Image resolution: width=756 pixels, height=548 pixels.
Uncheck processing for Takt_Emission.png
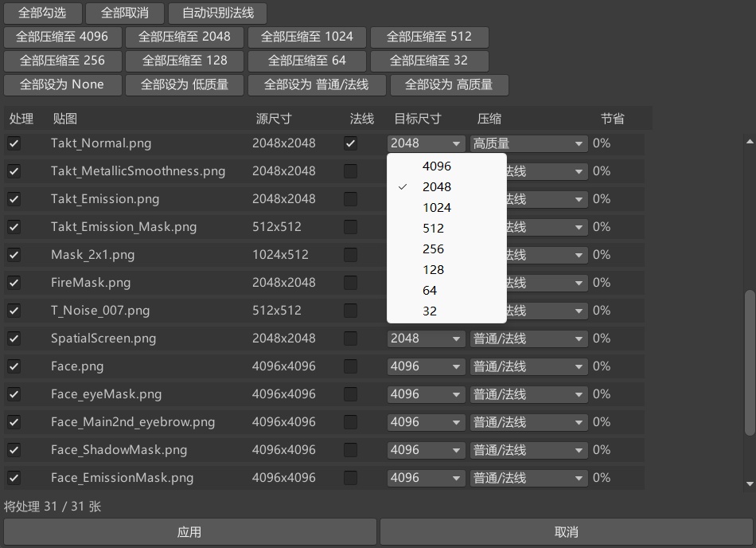pos(14,199)
